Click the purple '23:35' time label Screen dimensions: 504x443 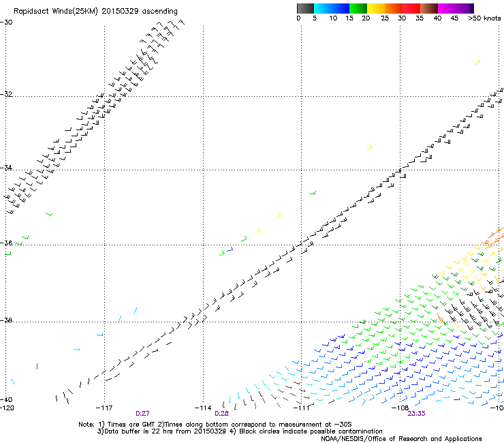click(416, 414)
